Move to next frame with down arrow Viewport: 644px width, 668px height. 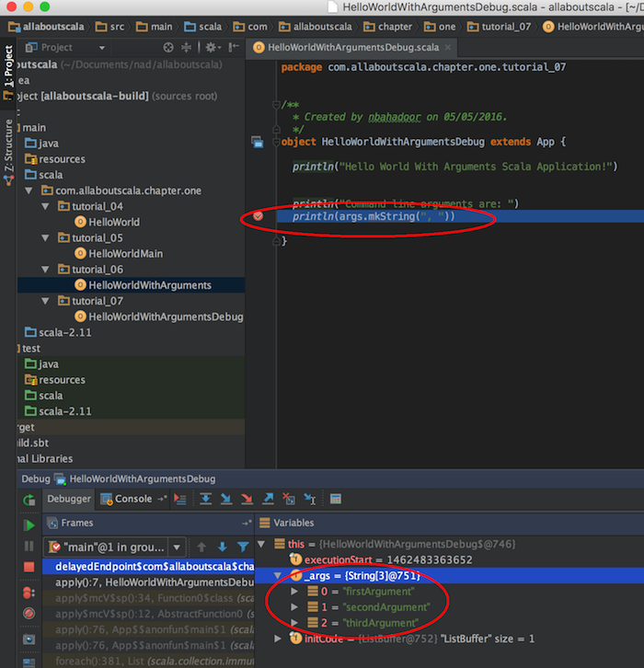point(223,547)
